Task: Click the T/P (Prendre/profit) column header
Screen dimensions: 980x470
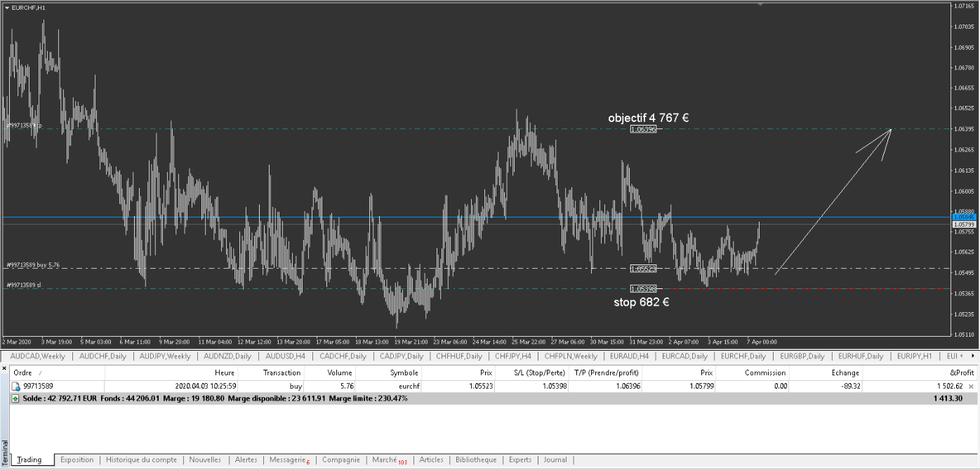Action: click(607, 372)
